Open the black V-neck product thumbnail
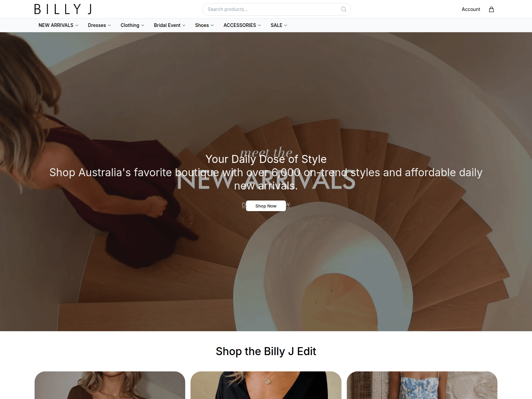The width and height of the screenshot is (532, 399). click(266, 385)
